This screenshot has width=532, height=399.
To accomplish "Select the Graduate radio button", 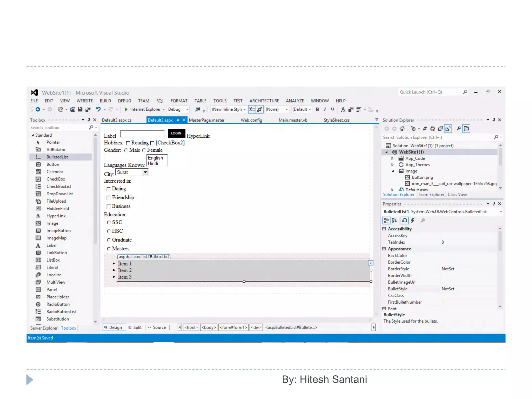I will 109,240.
